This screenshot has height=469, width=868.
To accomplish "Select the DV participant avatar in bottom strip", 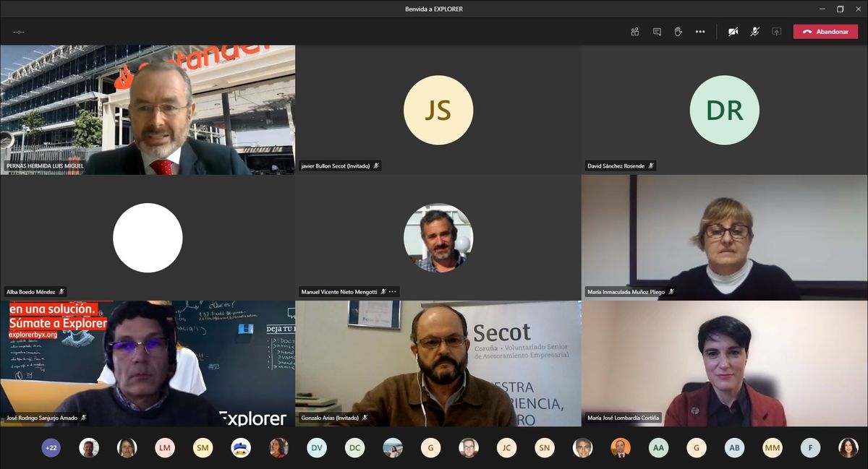I will tap(316, 448).
